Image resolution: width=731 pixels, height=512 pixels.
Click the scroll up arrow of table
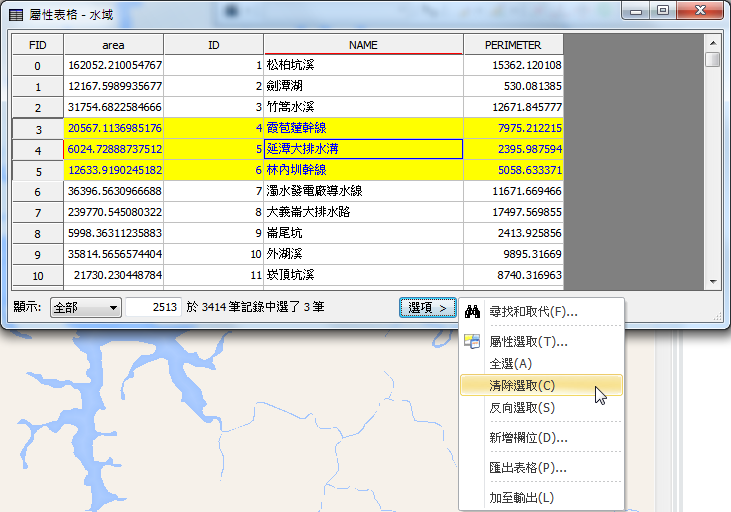[713, 43]
